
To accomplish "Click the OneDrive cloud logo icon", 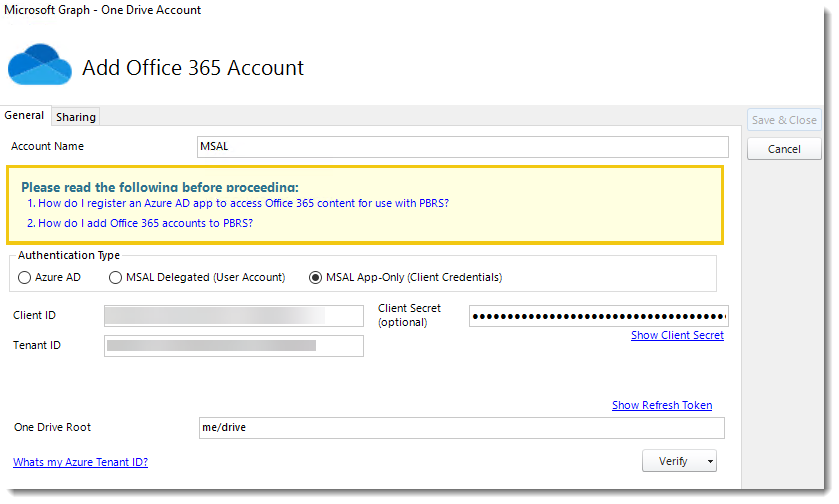I will (40, 64).
